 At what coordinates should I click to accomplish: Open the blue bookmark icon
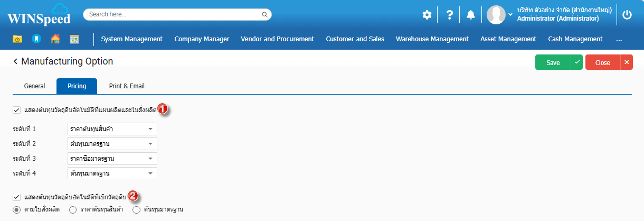pos(36,39)
